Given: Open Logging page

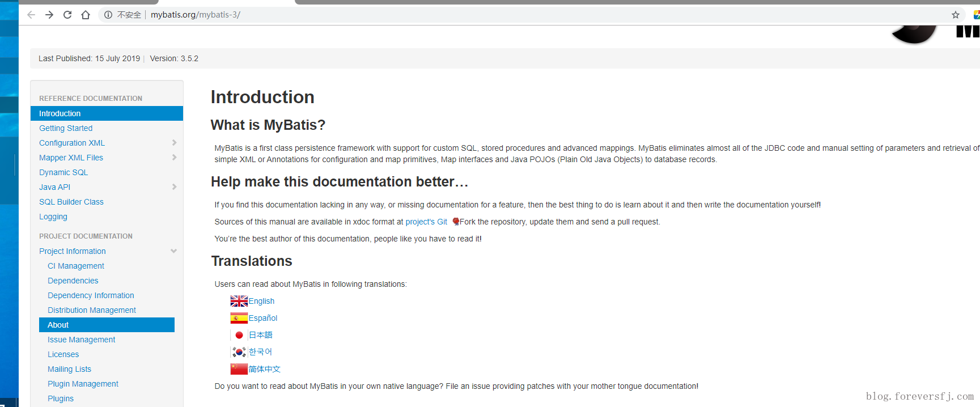Looking at the screenshot, I should tap(53, 217).
